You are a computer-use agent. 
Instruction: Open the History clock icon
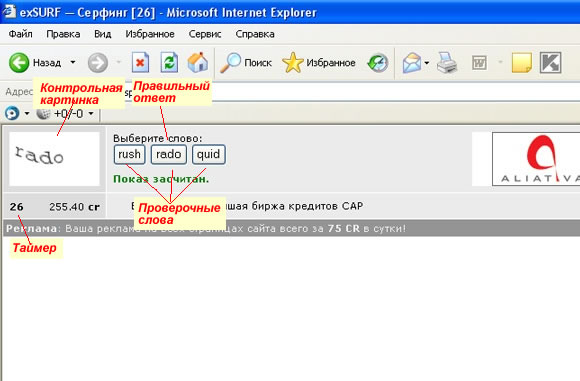[378, 63]
